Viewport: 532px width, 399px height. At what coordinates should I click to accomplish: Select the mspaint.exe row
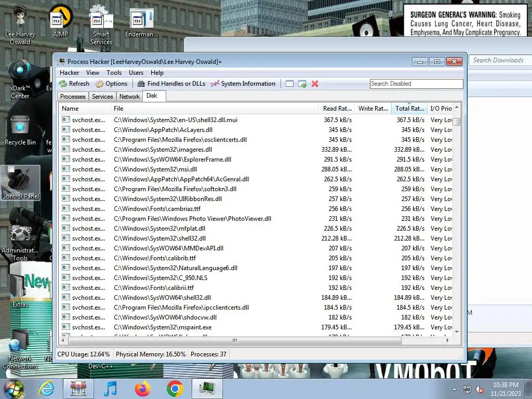pyautogui.click(x=257, y=327)
